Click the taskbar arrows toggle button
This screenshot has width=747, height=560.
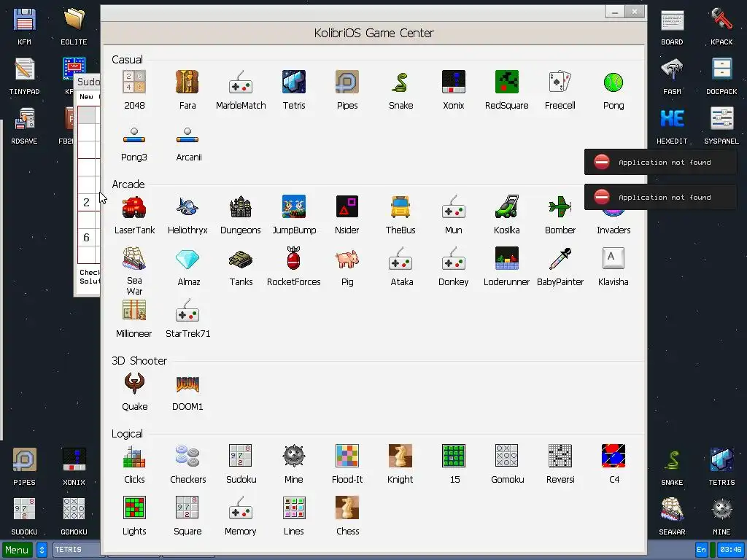(42, 550)
